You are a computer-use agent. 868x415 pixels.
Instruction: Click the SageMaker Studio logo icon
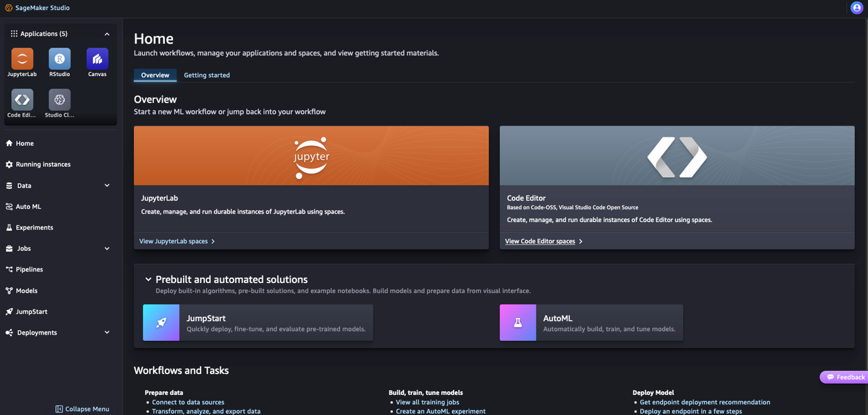9,8
